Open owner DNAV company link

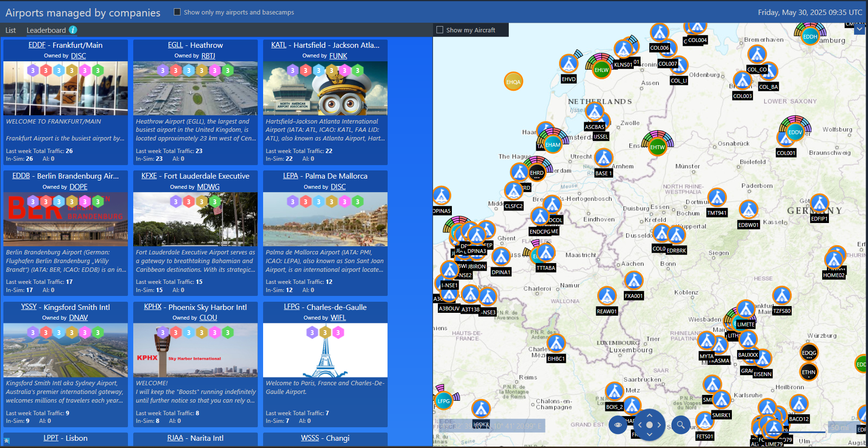[x=78, y=318]
